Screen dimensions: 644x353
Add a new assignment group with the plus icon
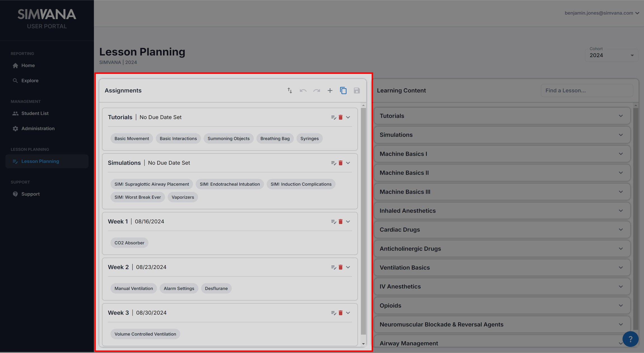click(x=330, y=90)
